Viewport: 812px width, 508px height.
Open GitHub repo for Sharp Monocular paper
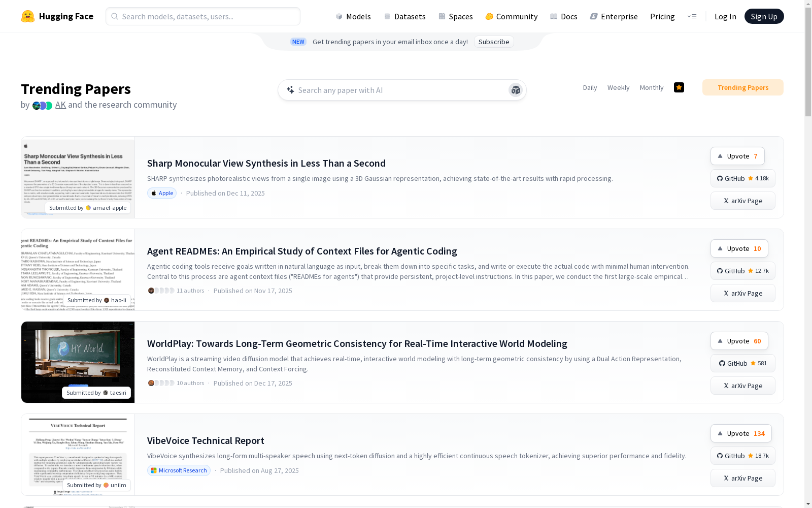pos(743,178)
